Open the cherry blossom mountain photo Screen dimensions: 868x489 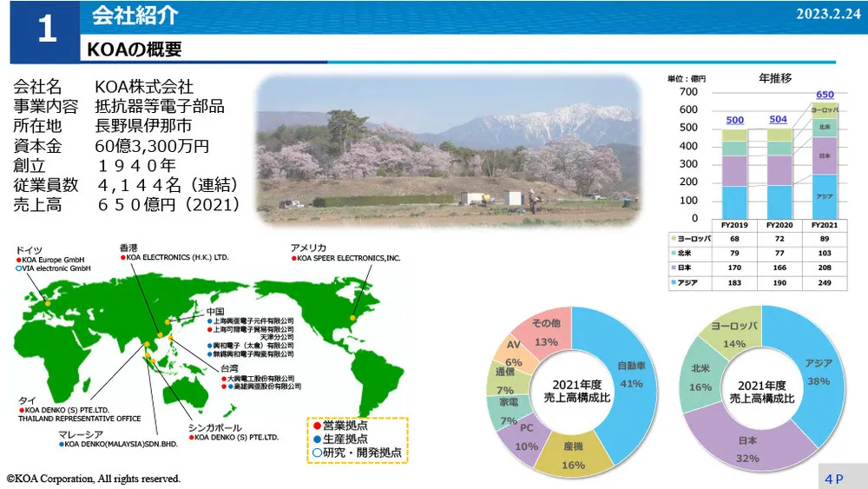click(449, 149)
